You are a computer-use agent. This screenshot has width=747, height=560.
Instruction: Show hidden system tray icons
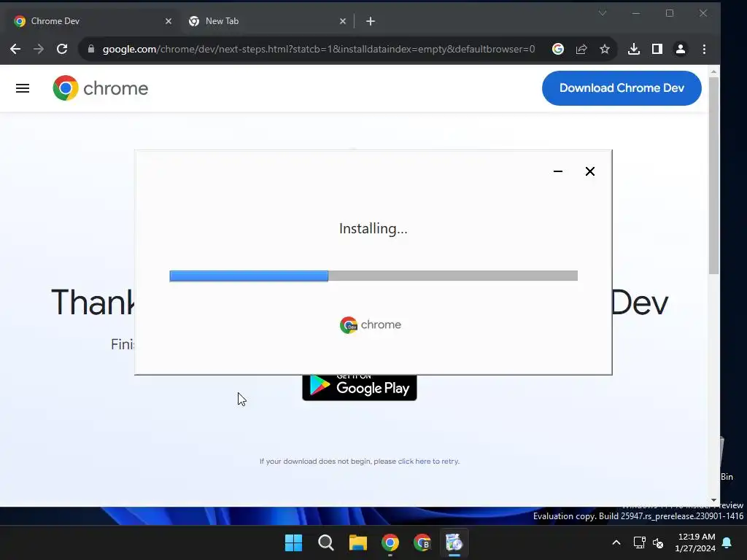pos(616,542)
